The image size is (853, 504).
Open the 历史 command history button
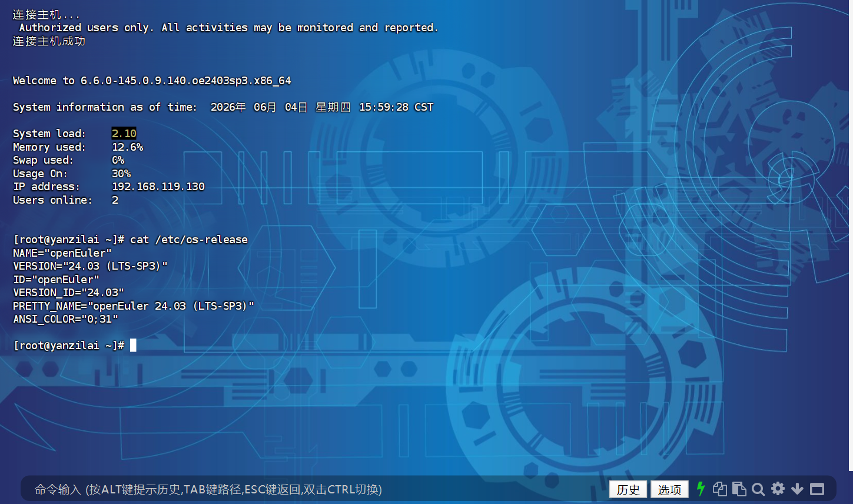(628, 489)
